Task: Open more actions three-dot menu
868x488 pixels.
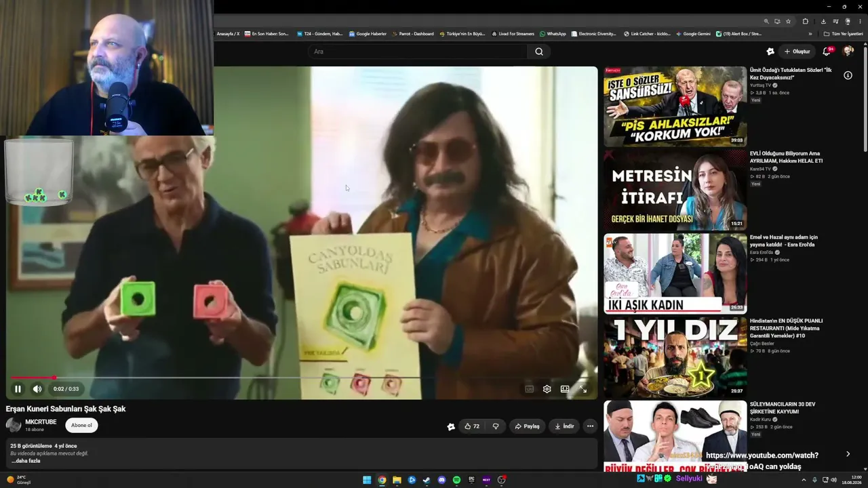Action: click(590, 426)
